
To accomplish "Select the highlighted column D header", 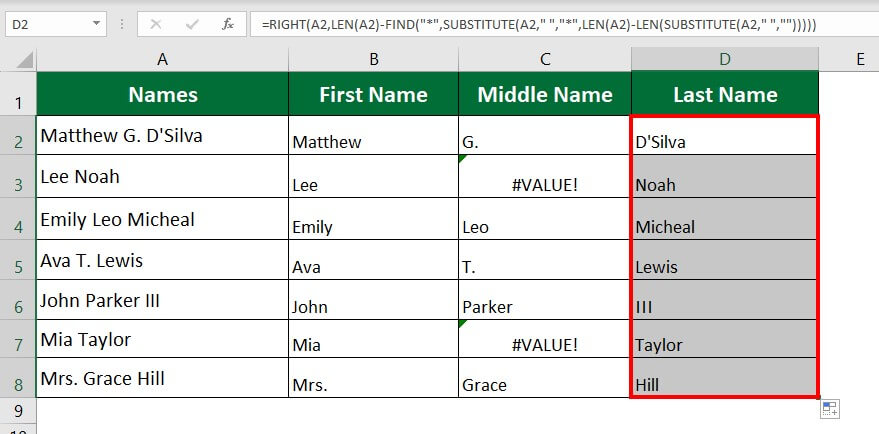I will coord(725,60).
